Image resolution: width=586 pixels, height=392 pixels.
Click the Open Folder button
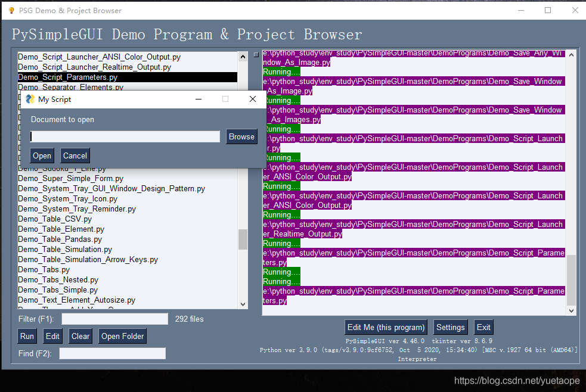pyautogui.click(x=123, y=337)
